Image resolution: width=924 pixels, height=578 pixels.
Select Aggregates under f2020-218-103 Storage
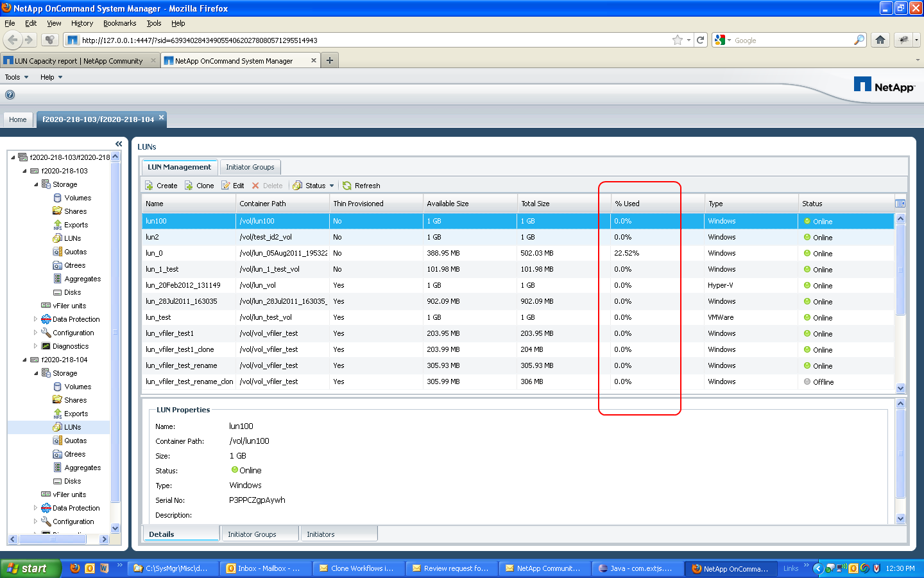82,279
